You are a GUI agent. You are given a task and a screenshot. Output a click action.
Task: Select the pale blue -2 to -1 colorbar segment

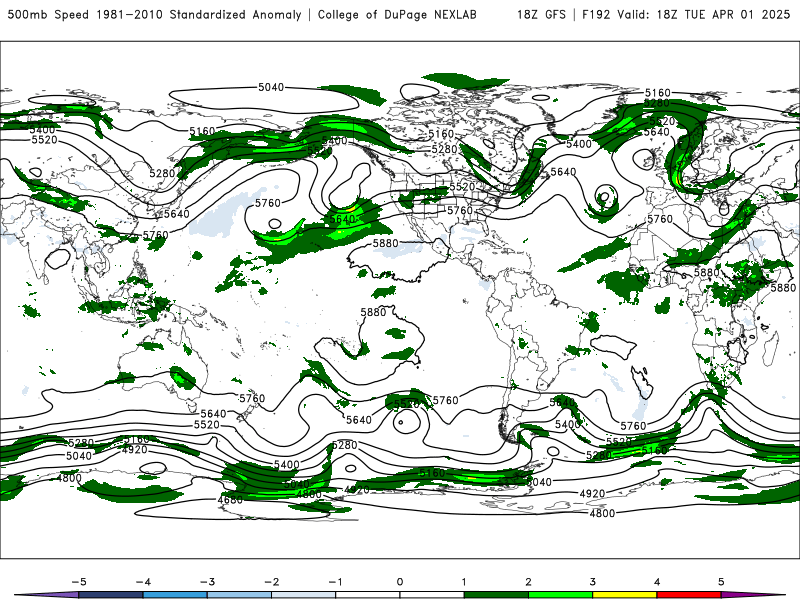pos(303,595)
